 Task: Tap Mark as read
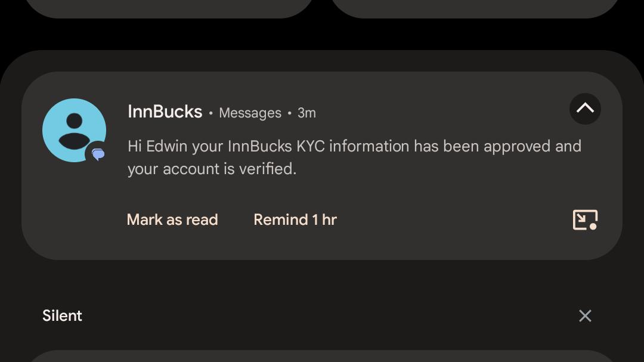(x=172, y=219)
